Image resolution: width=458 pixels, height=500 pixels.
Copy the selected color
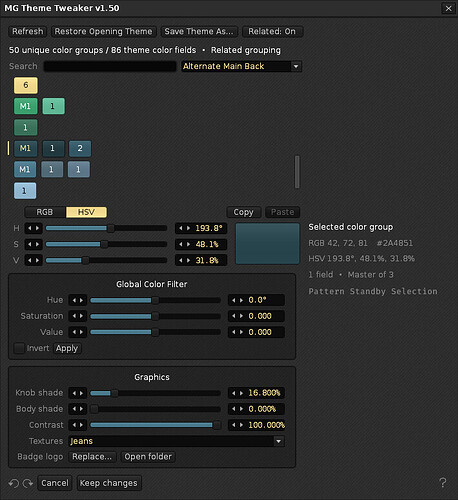click(243, 212)
